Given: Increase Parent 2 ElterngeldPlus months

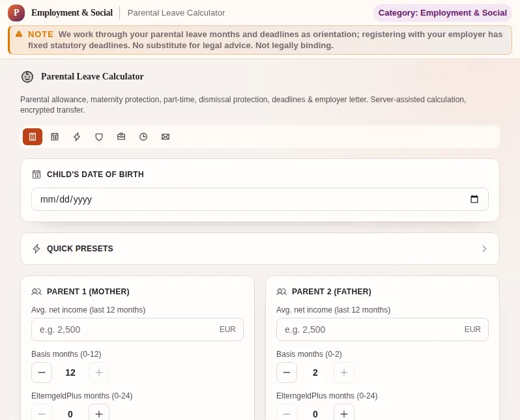Looking at the screenshot, I should pyautogui.click(x=344, y=413).
